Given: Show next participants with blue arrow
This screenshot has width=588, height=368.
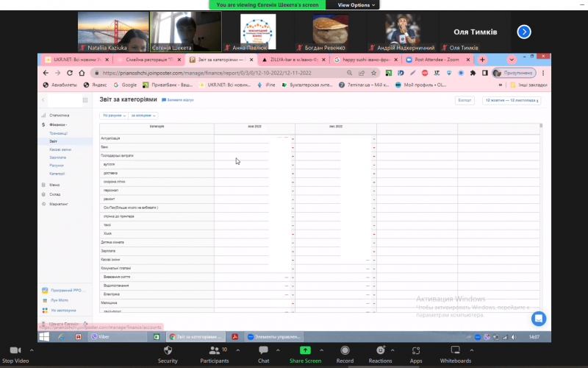Looking at the screenshot, I should (x=524, y=32).
